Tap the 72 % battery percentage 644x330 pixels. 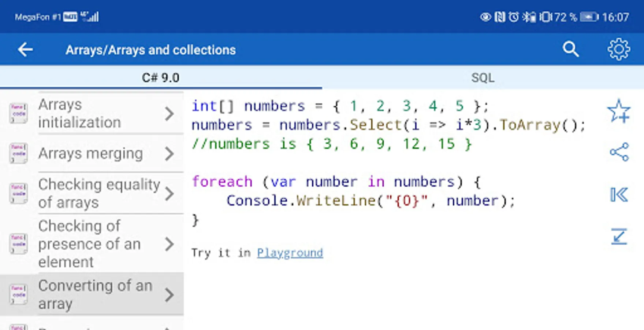pos(565,17)
